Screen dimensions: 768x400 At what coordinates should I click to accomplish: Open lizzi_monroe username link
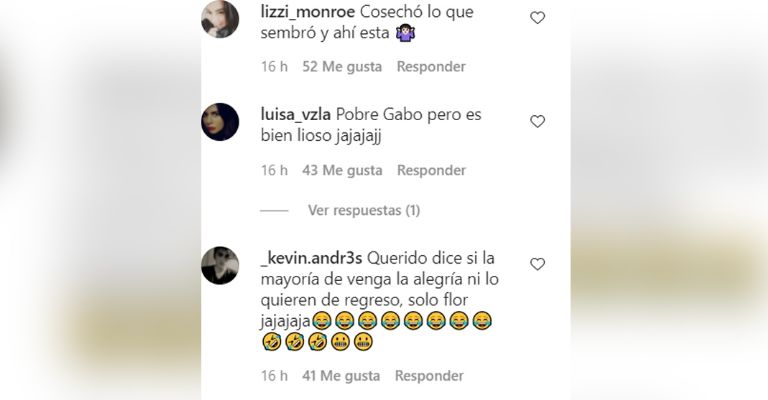[308, 13]
